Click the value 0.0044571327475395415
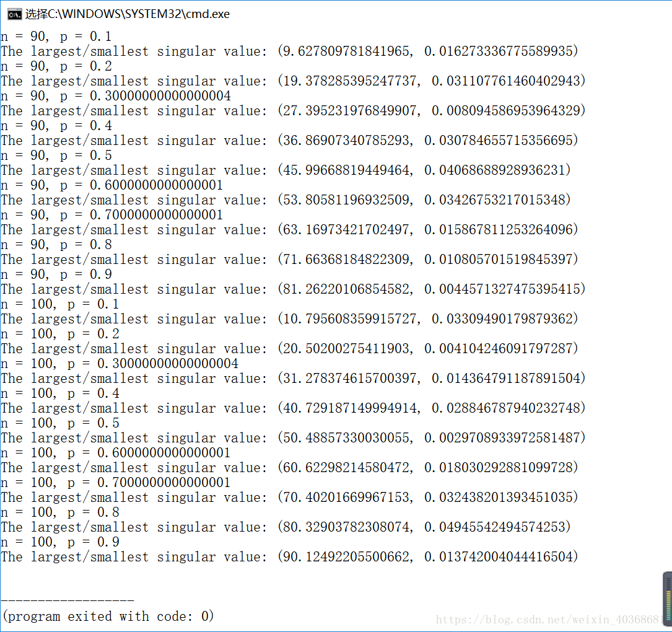 [501, 289]
